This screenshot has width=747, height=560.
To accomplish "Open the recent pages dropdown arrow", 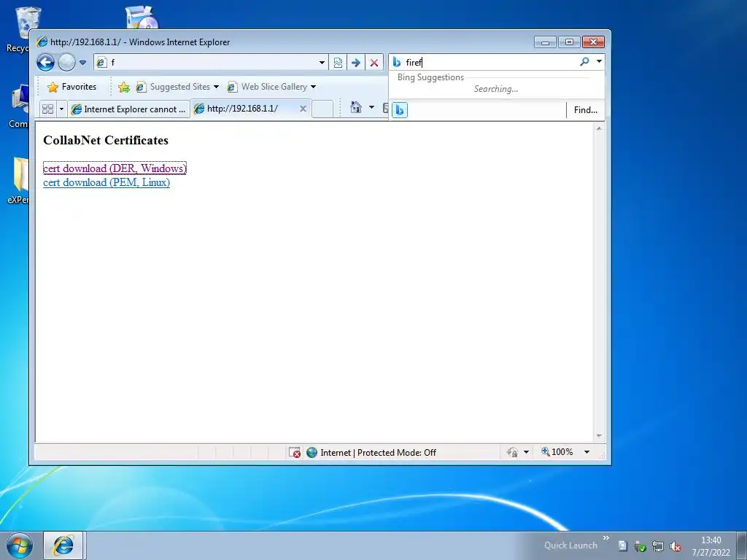I will (x=83, y=63).
